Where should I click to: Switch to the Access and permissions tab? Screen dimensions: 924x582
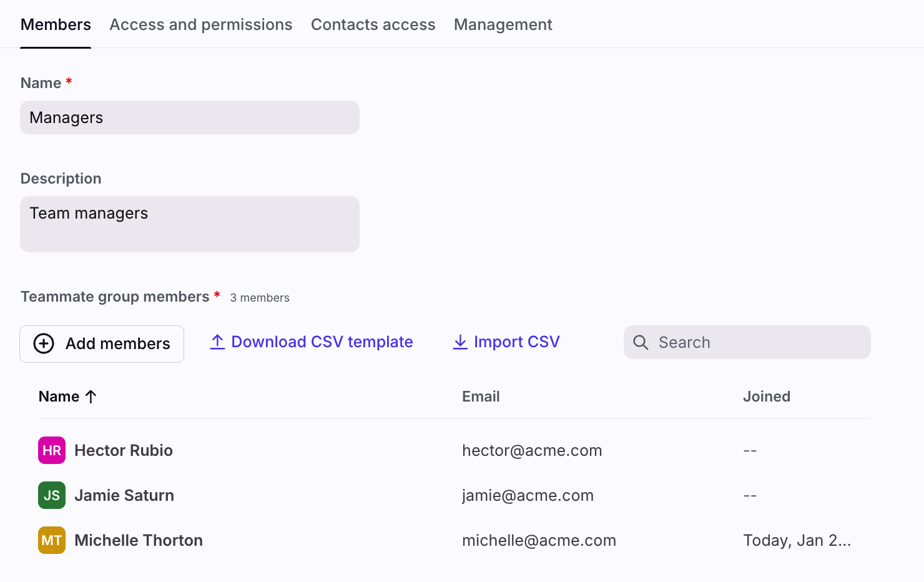click(x=201, y=24)
